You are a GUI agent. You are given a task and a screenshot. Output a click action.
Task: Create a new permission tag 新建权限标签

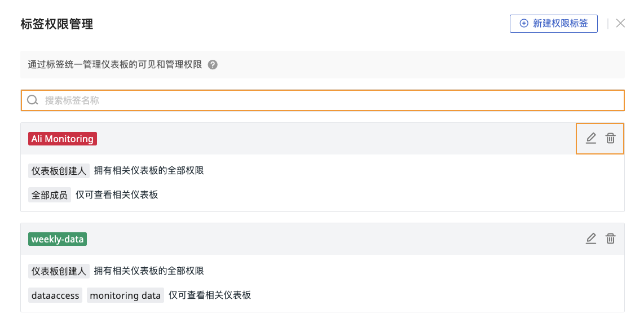(553, 24)
